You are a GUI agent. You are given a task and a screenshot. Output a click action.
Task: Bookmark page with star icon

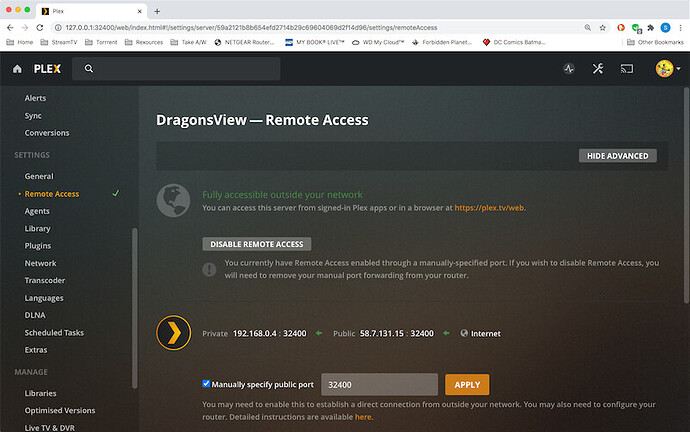click(x=602, y=28)
